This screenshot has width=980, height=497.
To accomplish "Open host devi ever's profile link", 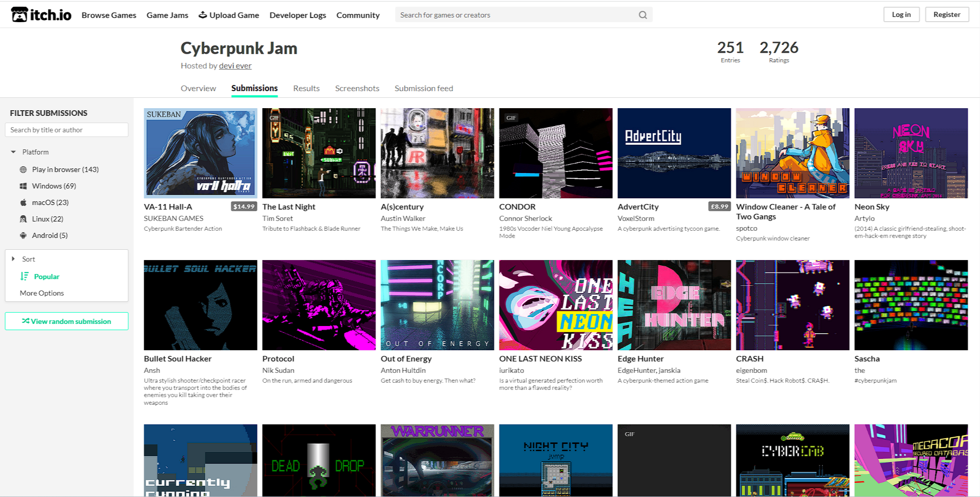I will 235,65.
